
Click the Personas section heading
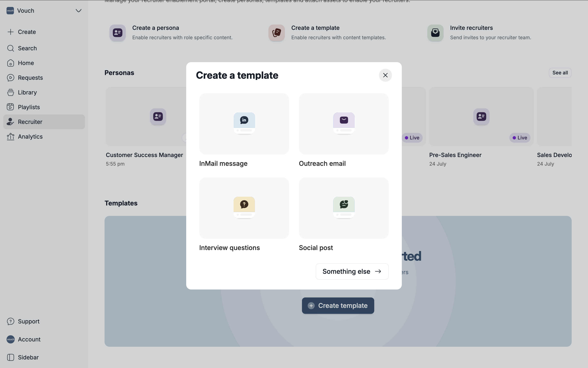(119, 73)
